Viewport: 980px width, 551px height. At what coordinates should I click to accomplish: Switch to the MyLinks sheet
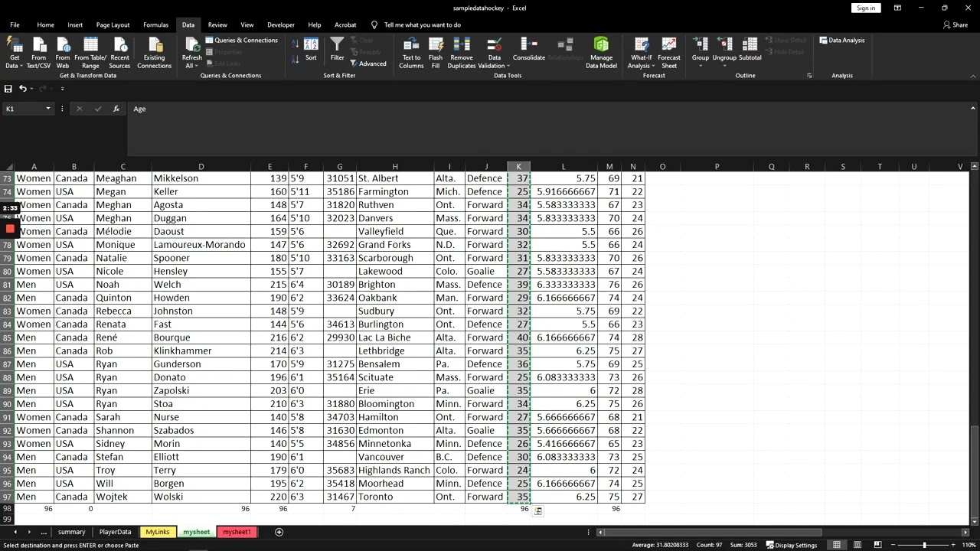click(x=157, y=532)
